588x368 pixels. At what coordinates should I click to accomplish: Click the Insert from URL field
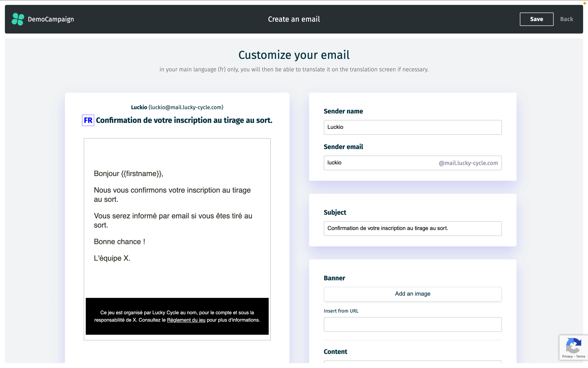tap(412, 324)
